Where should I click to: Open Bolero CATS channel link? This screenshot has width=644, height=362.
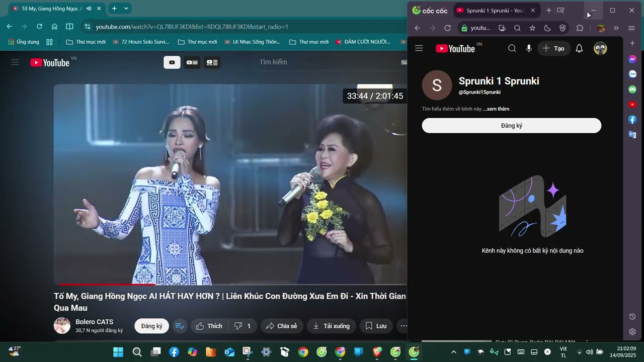pyautogui.click(x=94, y=322)
